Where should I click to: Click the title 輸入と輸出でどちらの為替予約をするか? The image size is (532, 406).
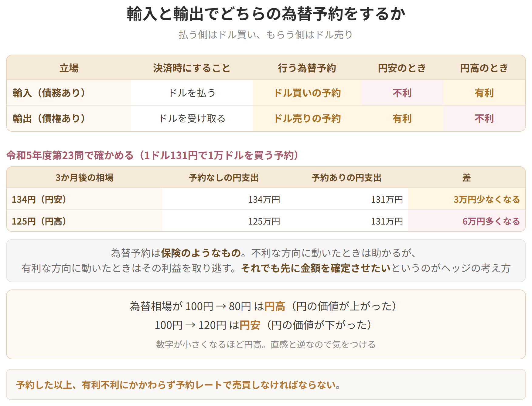pyautogui.click(x=266, y=14)
